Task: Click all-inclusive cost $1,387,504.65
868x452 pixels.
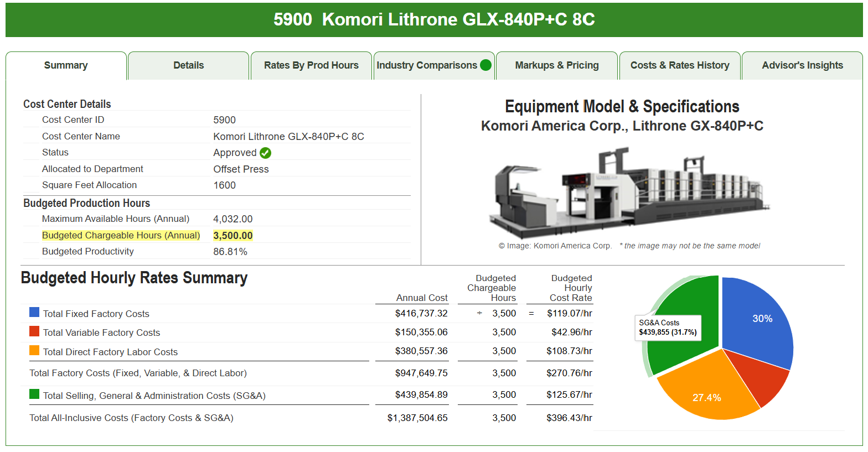Action: coord(417,418)
